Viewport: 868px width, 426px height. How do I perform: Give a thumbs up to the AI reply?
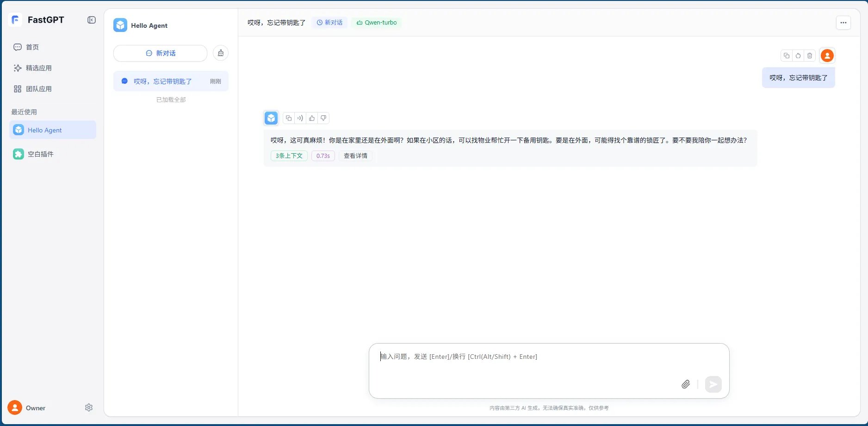click(311, 118)
